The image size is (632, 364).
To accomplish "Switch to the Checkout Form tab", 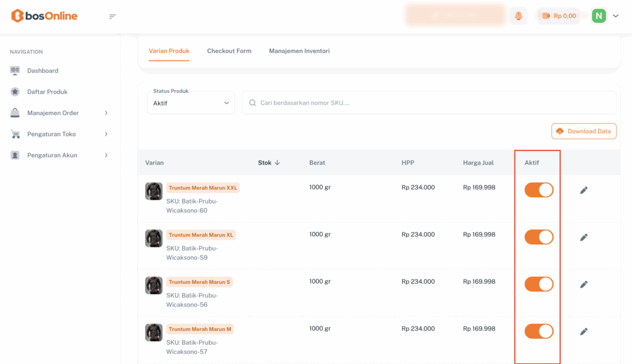I will 229,51.
